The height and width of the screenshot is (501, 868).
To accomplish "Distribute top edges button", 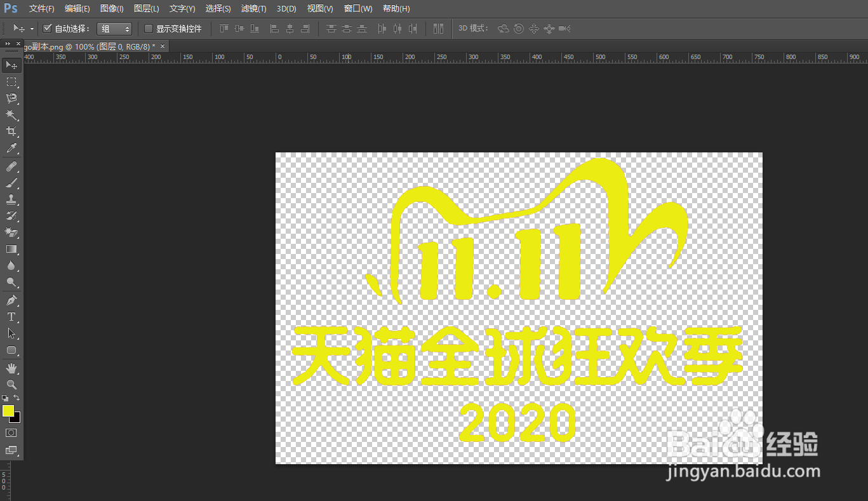I will [x=331, y=29].
